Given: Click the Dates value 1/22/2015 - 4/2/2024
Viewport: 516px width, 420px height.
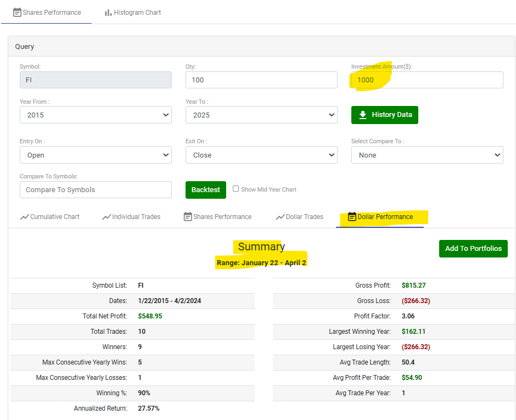Looking at the screenshot, I should 170,301.
